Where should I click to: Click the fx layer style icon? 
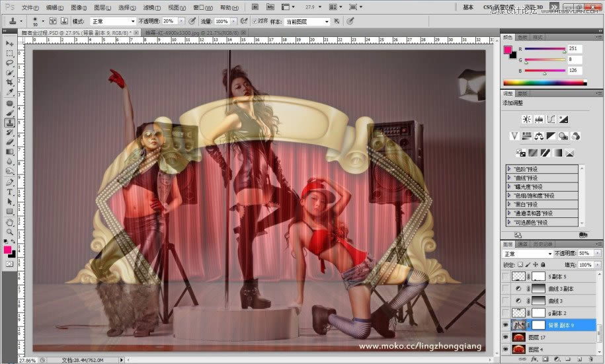[x=534, y=359]
